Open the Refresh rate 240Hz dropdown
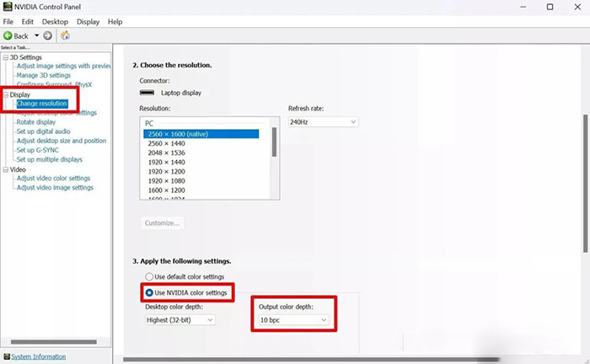 click(x=323, y=122)
